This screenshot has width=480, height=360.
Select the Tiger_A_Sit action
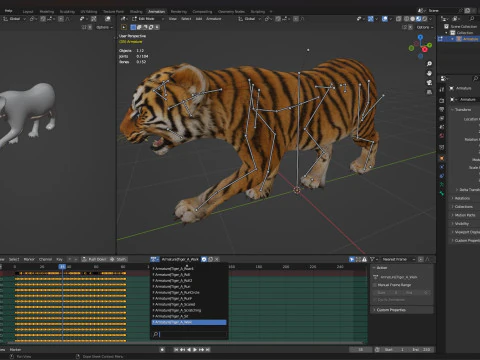point(189,316)
